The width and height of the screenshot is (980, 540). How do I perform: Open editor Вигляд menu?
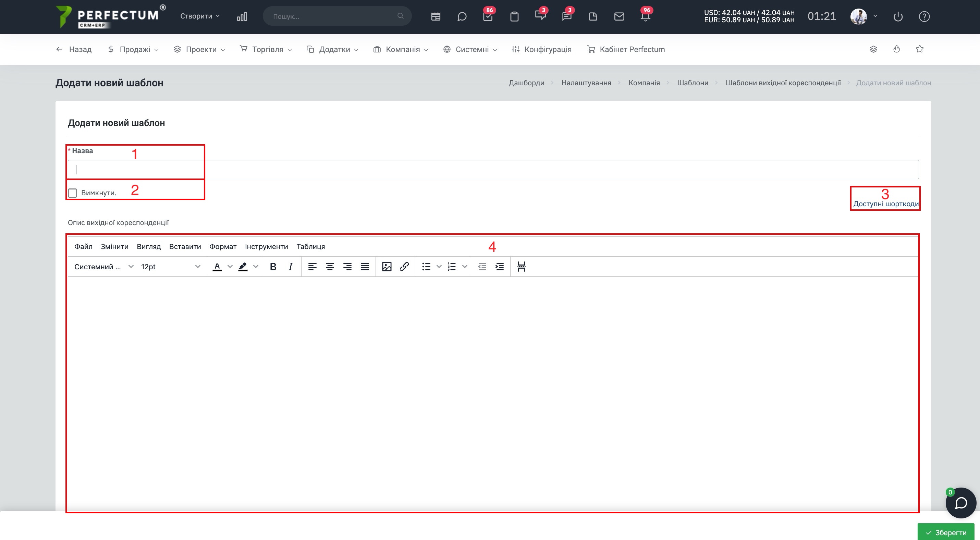click(149, 246)
